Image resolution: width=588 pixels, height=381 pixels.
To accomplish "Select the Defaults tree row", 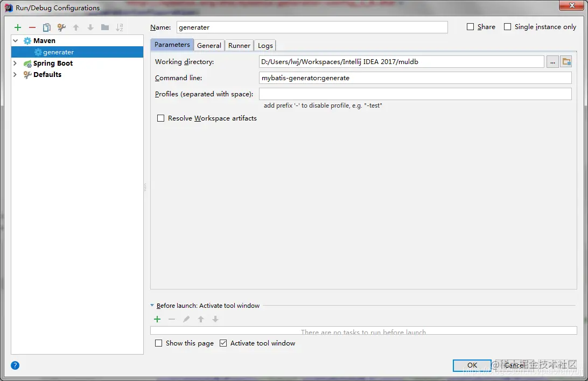I will tap(77, 75).
